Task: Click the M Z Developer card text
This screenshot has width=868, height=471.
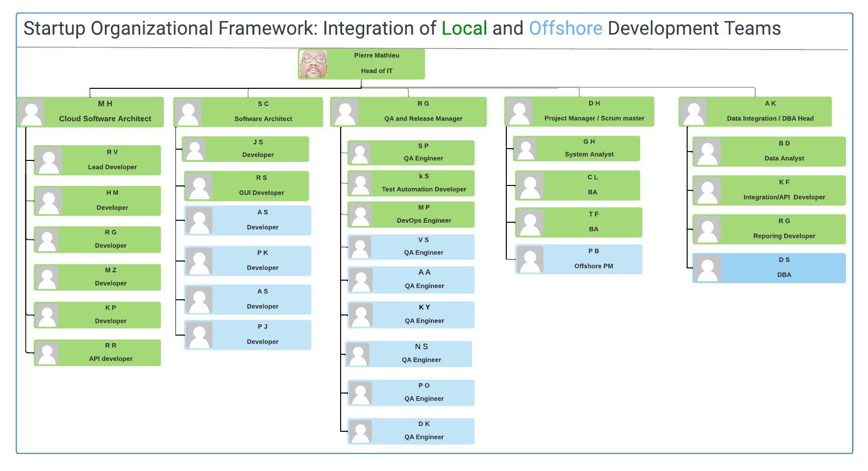Action: tap(110, 277)
